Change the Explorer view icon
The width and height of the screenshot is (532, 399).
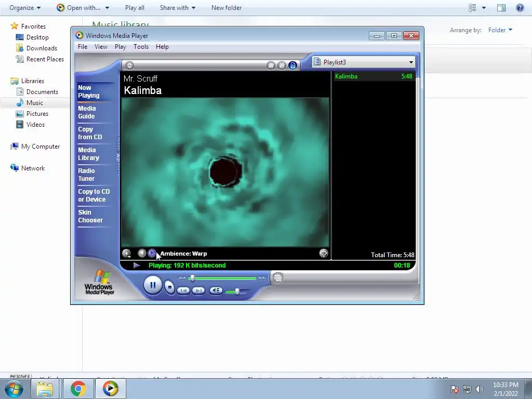[472, 7]
